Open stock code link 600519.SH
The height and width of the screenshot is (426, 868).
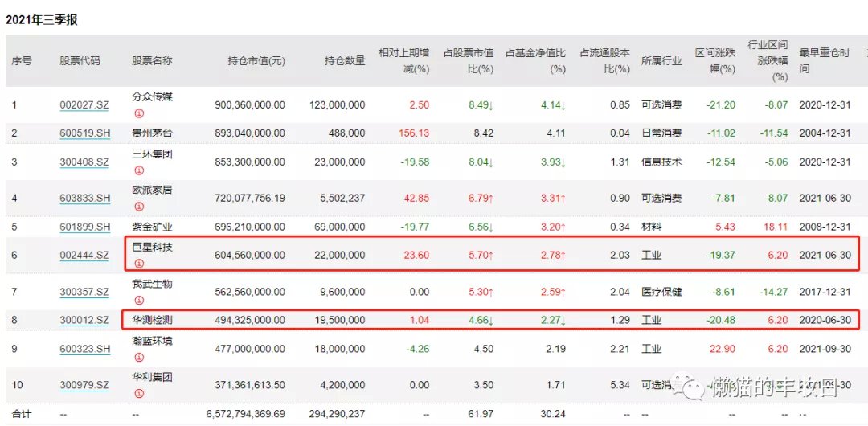point(84,133)
